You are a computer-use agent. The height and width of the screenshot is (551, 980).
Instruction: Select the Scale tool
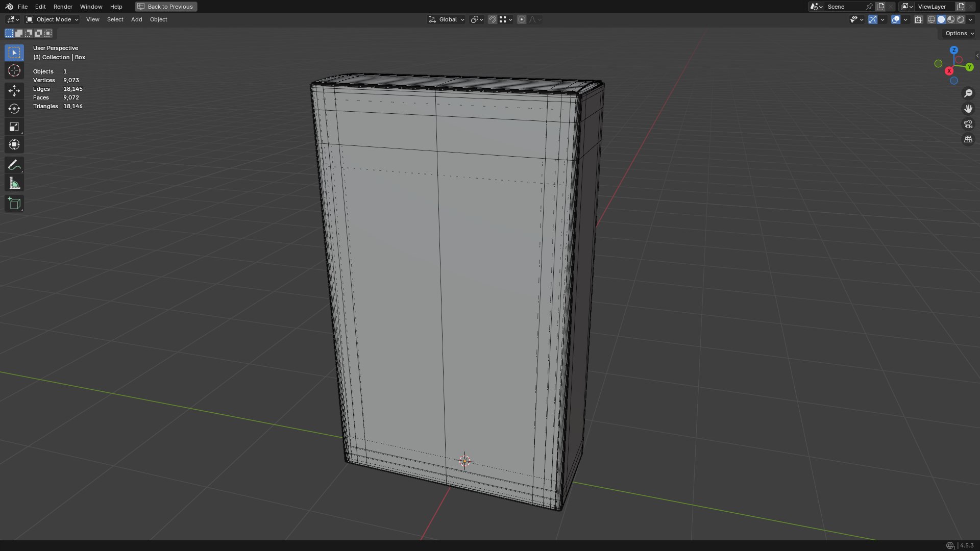click(x=14, y=127)
